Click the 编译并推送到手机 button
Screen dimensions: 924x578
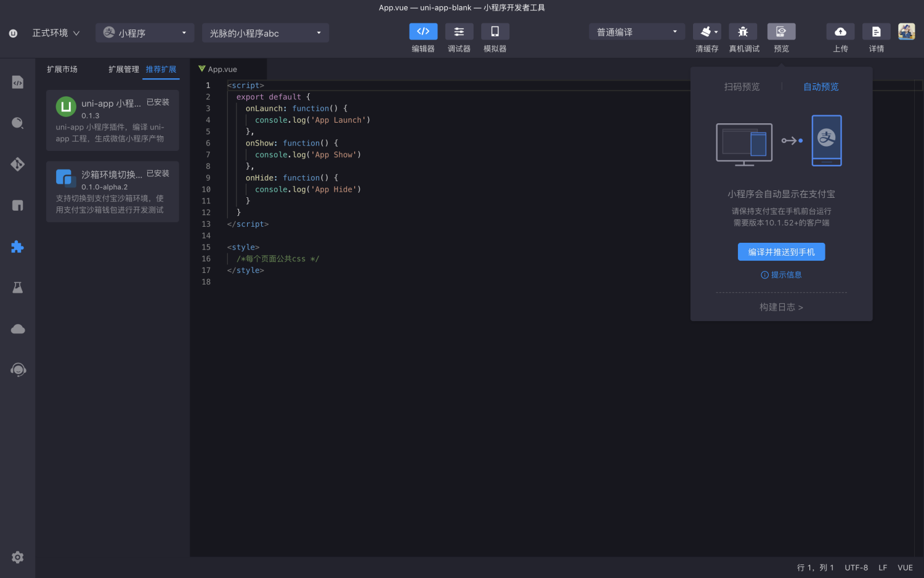pos(781,252)
